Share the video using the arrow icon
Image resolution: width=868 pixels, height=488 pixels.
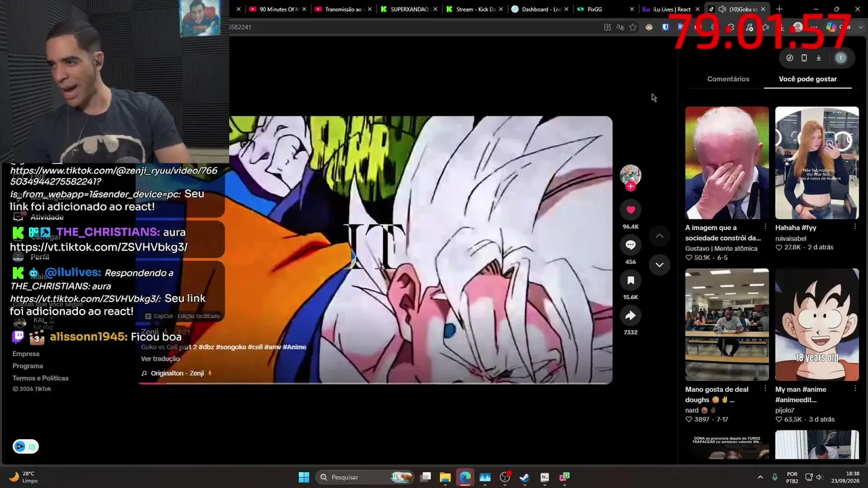[x=631, y=316]
